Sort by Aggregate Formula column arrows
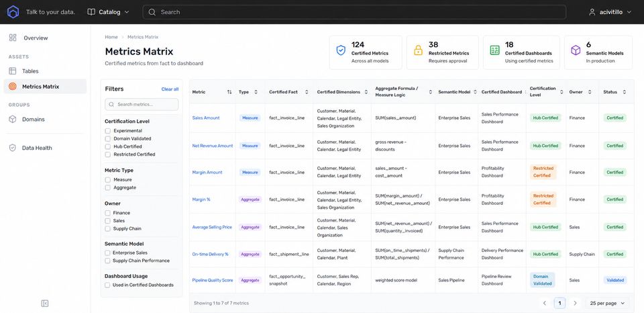The image size is (644, 313). tap(431, 92)
